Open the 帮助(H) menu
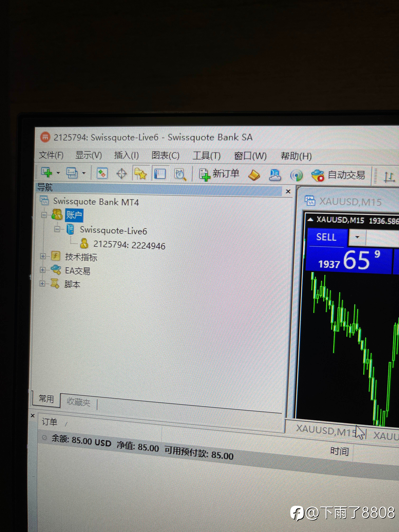 296,156
